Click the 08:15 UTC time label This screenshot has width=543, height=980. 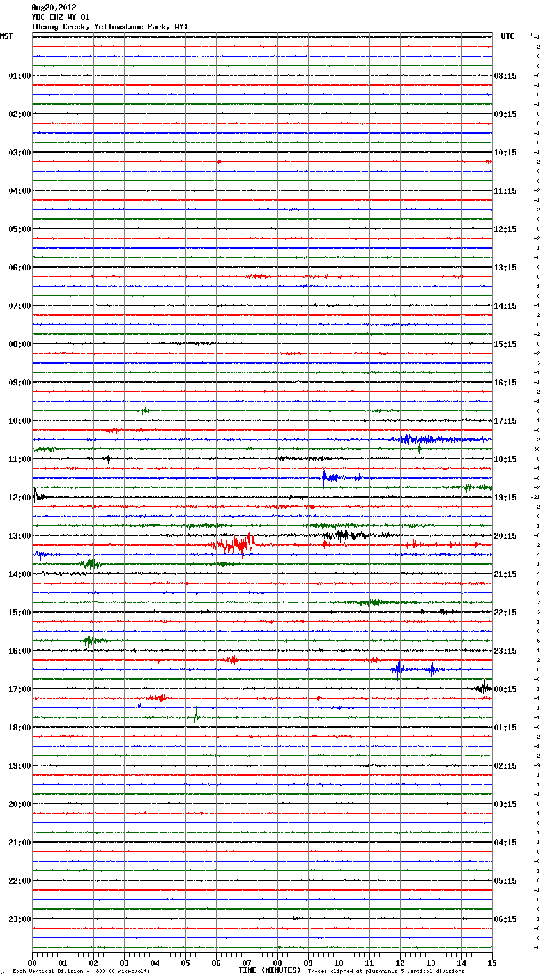(505, 76)
